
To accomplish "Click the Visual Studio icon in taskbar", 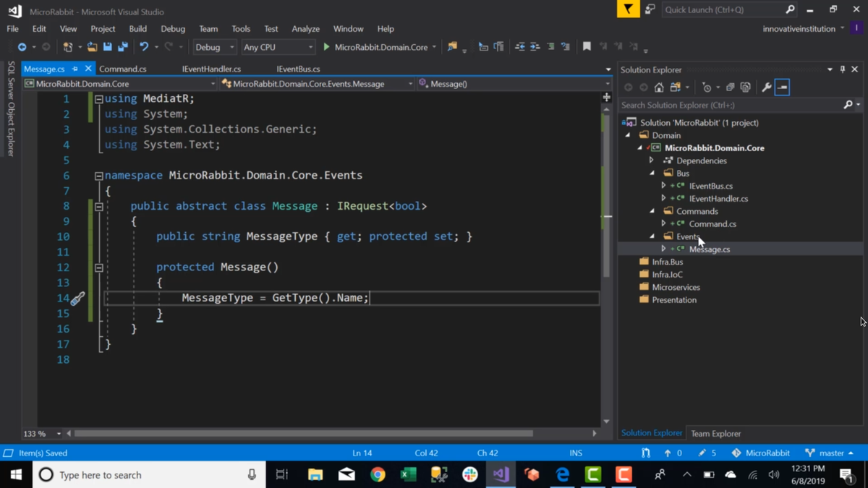I will 501,474.
